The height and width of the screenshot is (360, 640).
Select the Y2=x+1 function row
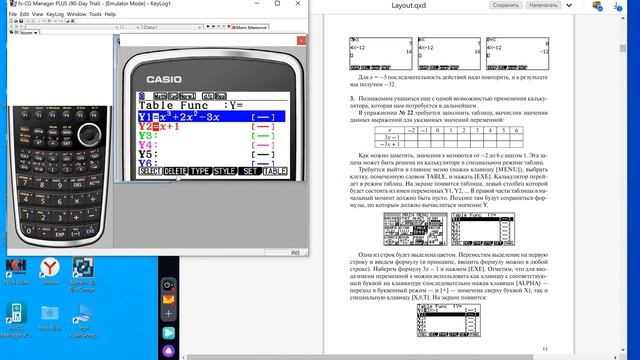pos(211,127)
